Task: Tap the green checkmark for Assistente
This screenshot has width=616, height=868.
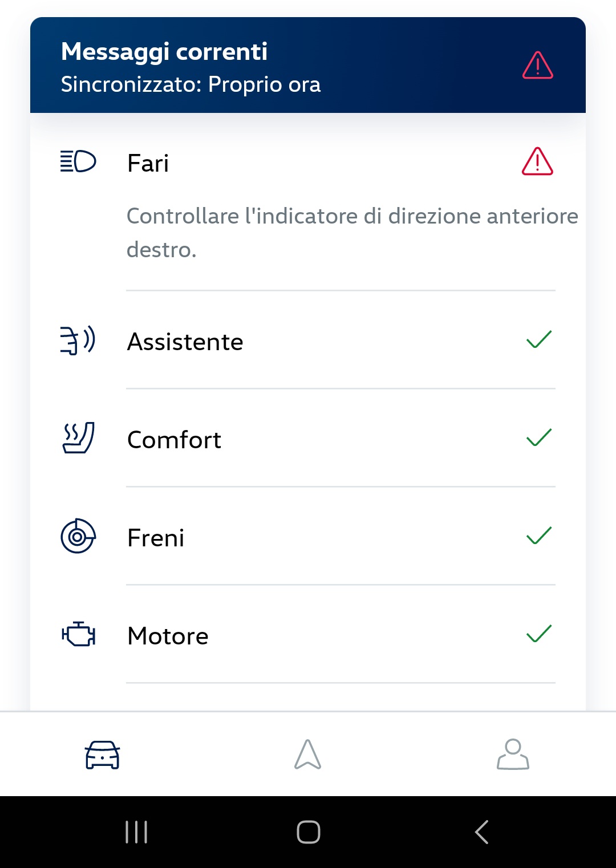Action: pyautogui.click(x=539, y=339)
